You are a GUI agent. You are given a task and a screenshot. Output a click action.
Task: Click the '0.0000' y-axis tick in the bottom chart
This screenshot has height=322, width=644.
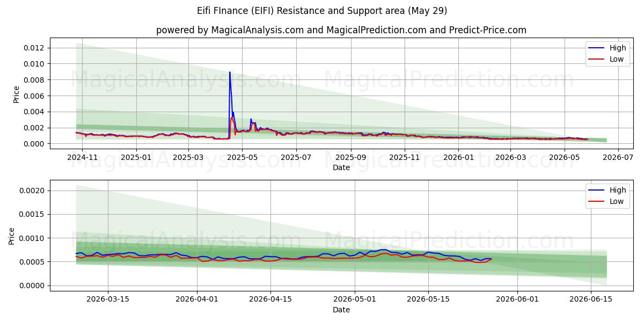pos(32,286)
